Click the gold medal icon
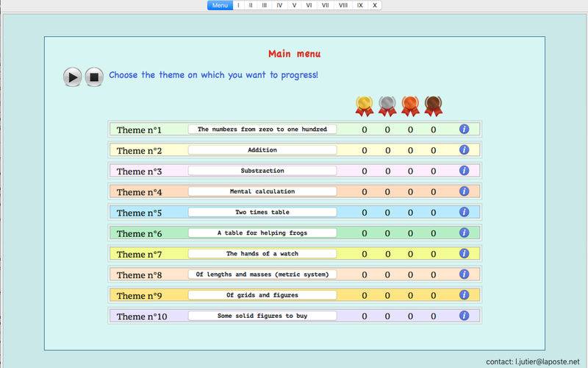The height and width of the screenshot is (368, 588). click(x=365, y=106)
